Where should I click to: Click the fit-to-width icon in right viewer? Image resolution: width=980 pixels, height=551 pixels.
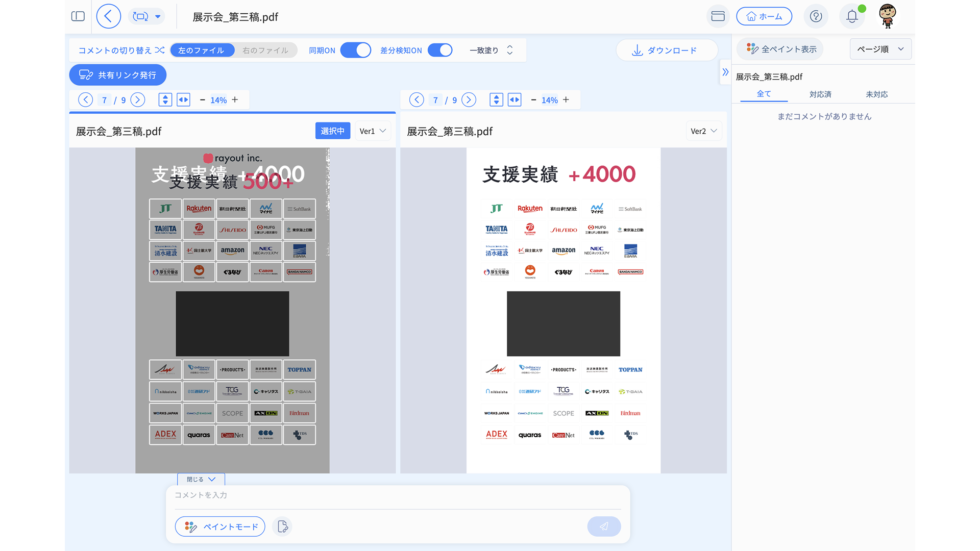514,100
